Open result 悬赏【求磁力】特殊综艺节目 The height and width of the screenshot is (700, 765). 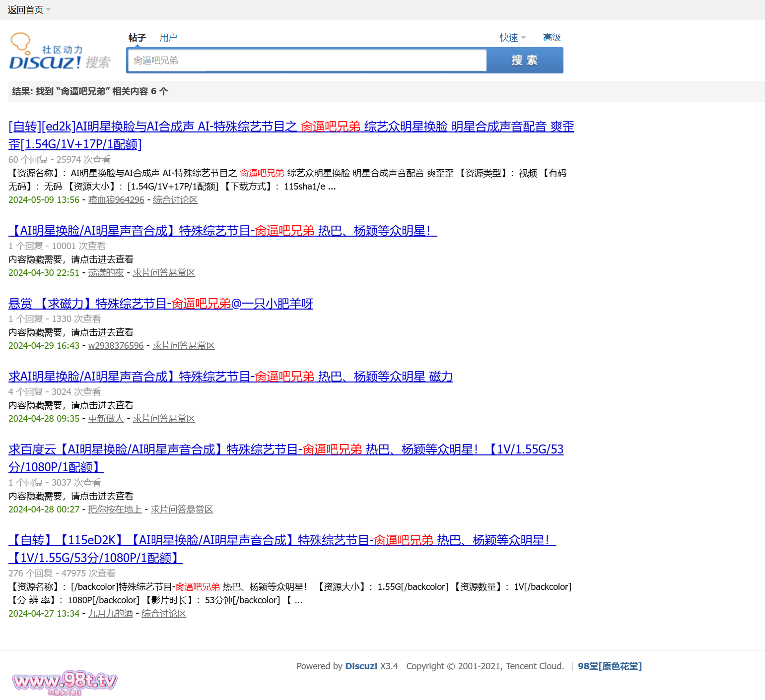[161, 304]
